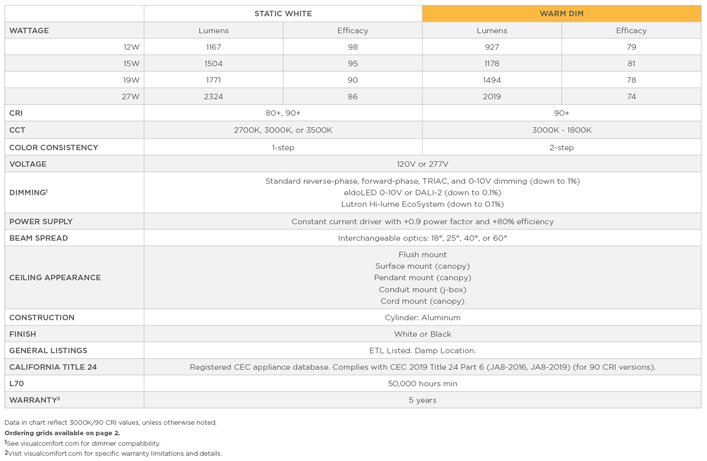
Task: Click the CALIFORNIA TITLE 24 label
Action: coord(53,367)
